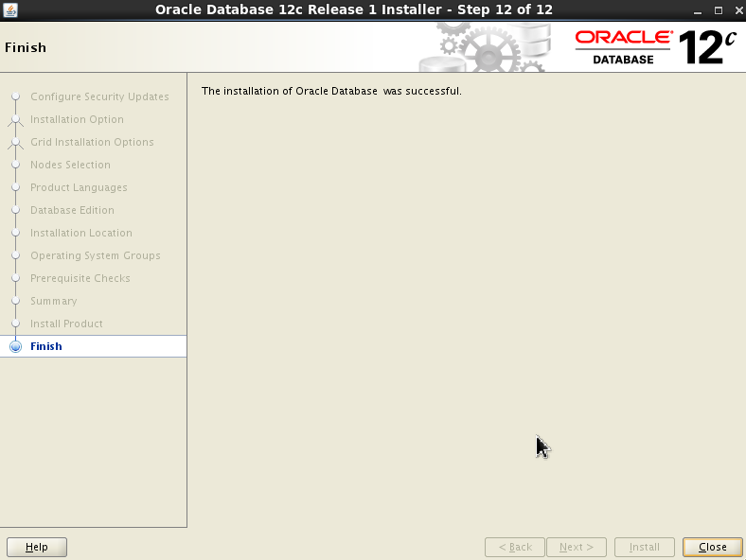Click the Configure Security Updates bullet
The height and width of the screenshot is (560, 746).
pos(16,96)
